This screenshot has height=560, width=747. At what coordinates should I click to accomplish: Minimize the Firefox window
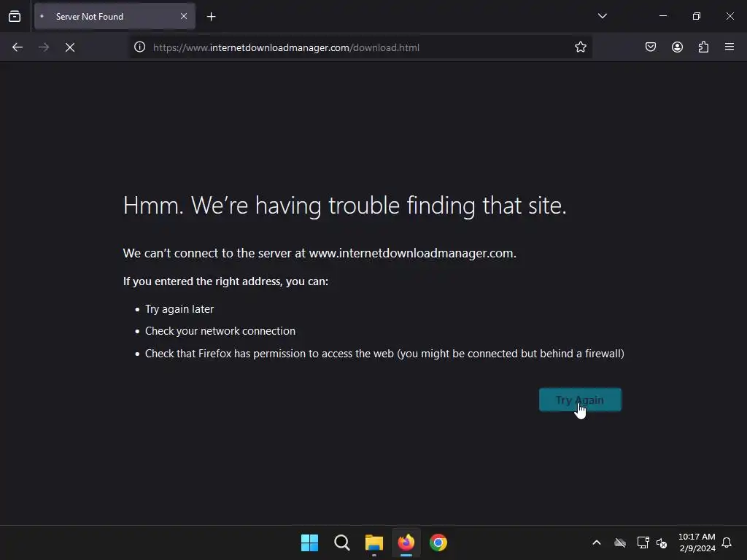coord(662,16)
